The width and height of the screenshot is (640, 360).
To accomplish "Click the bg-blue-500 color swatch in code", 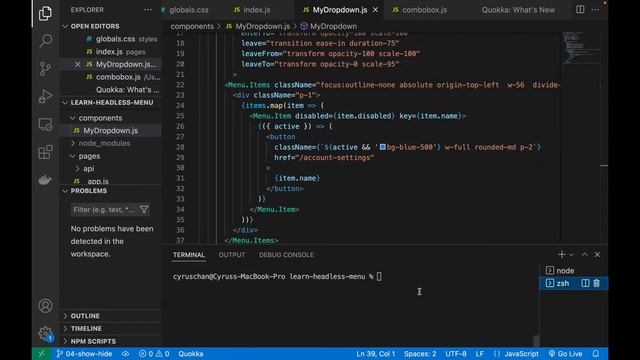I will (x=382, y=147).
